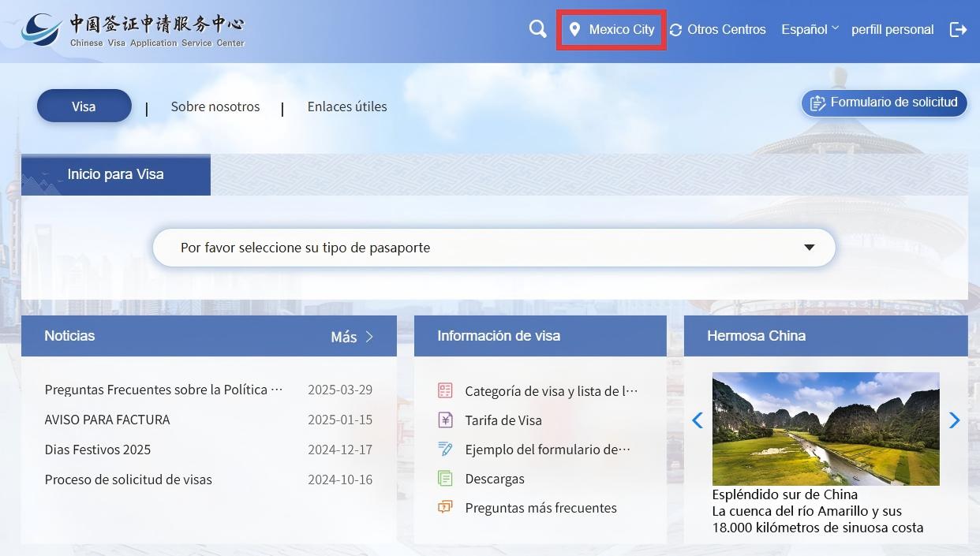Viewport: 980px width, 556px height.
Task: Click the river landscape photo thumbnail
Action: coord(825,429)
